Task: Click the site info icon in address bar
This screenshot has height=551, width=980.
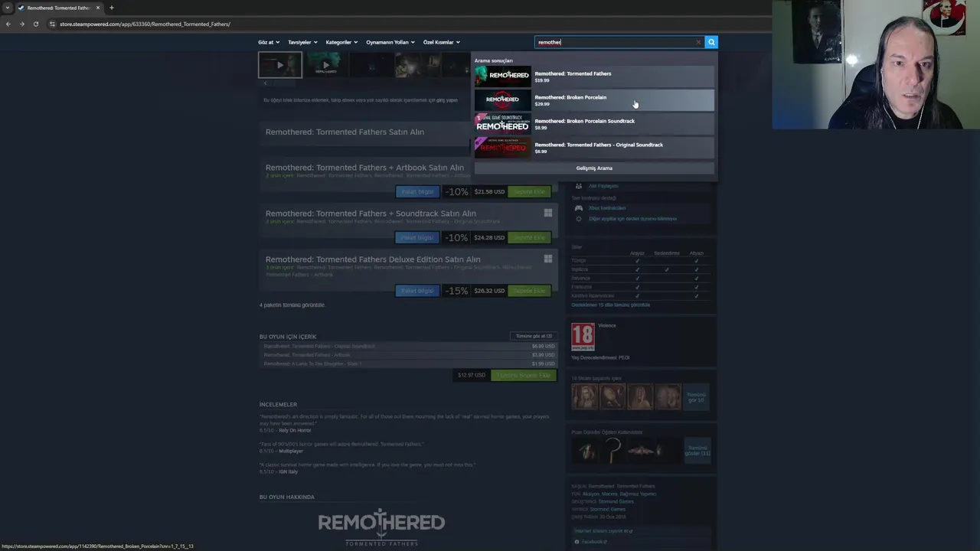Action: [52, 24]
